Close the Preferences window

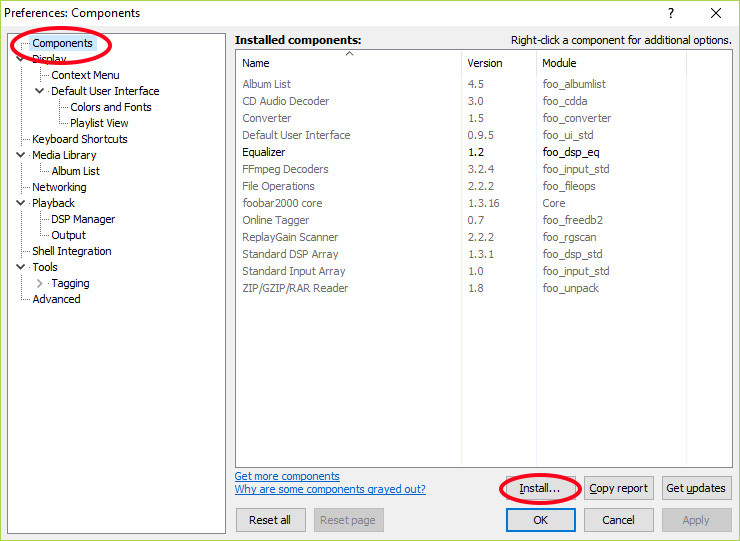[715, 13]
